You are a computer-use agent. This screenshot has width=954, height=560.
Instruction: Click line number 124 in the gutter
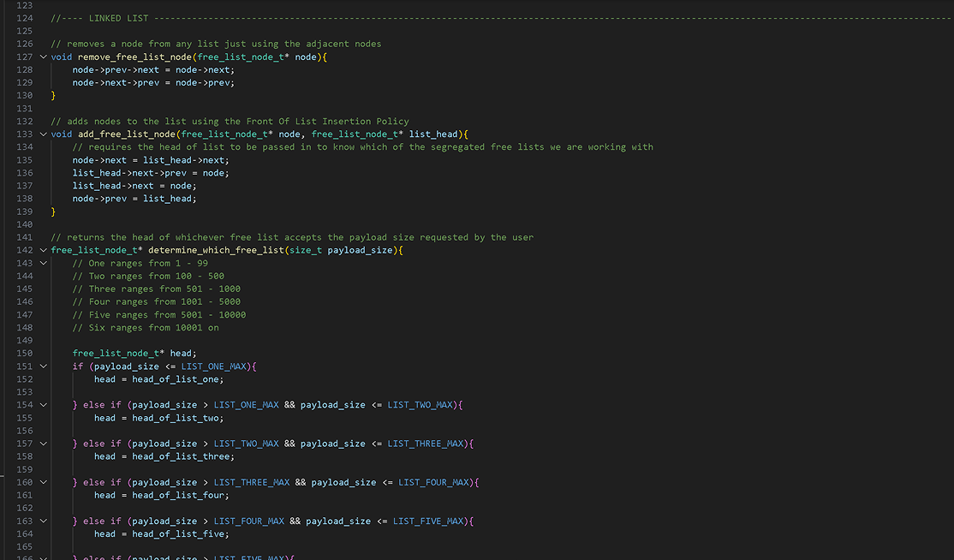[24, 18]
